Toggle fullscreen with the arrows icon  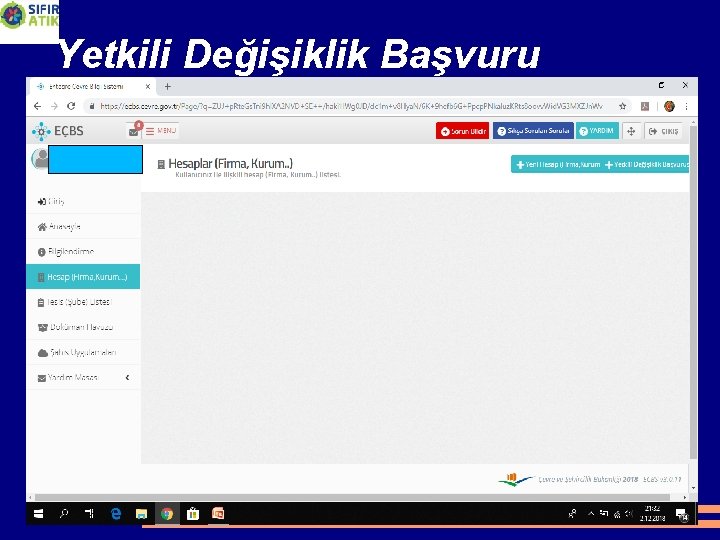(x=631, y=131)
